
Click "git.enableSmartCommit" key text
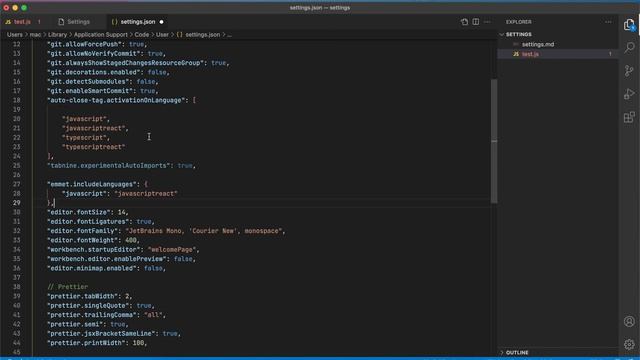[x=90, y=91]
